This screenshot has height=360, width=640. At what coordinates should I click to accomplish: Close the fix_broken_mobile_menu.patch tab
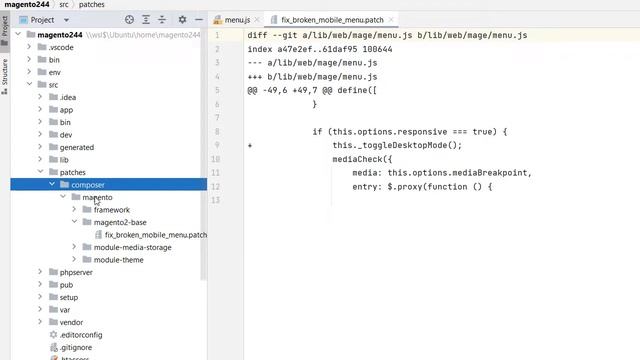391,20
